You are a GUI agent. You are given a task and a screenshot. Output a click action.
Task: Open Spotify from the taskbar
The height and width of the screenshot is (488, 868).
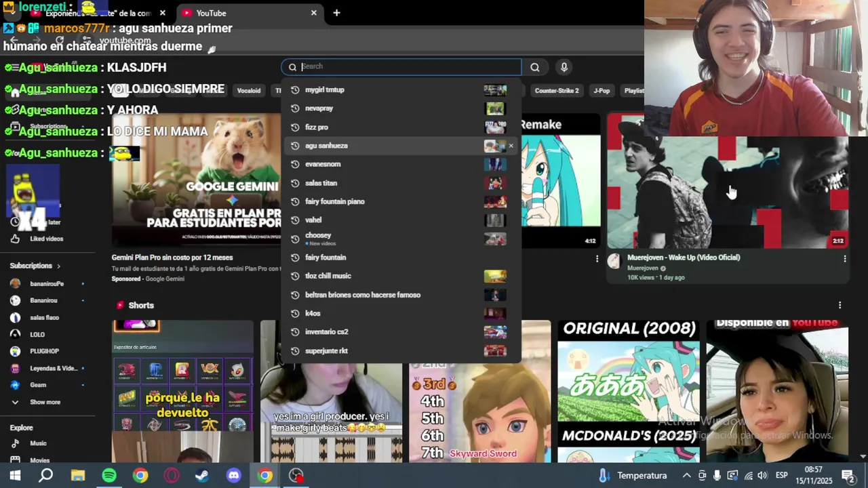[109, 476]
